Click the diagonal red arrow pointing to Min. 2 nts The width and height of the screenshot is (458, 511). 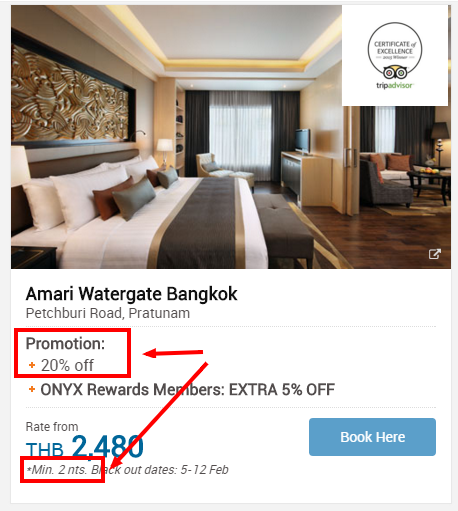[x=159, y=415]
